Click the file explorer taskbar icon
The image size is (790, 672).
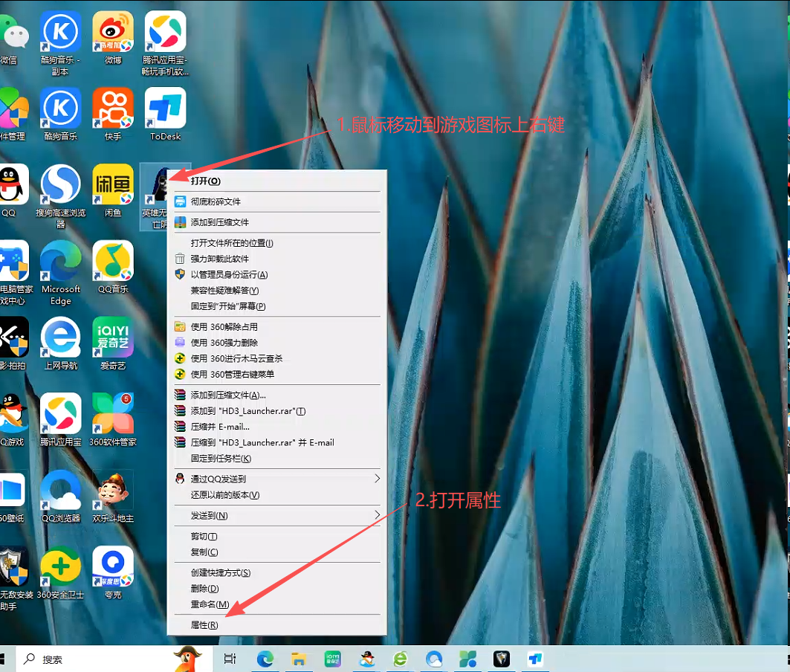(299, 659)
